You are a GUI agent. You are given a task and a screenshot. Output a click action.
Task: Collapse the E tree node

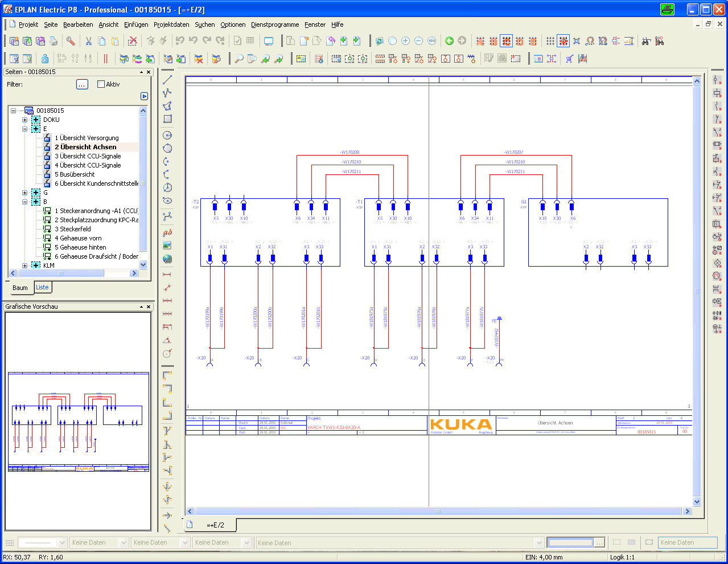(24, 129)
